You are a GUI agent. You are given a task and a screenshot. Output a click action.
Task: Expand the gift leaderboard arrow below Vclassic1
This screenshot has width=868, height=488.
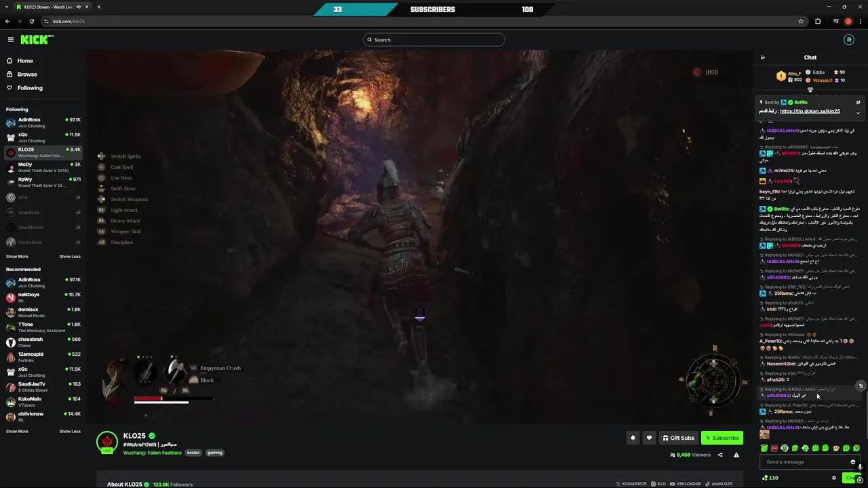(x=810, y=89)
